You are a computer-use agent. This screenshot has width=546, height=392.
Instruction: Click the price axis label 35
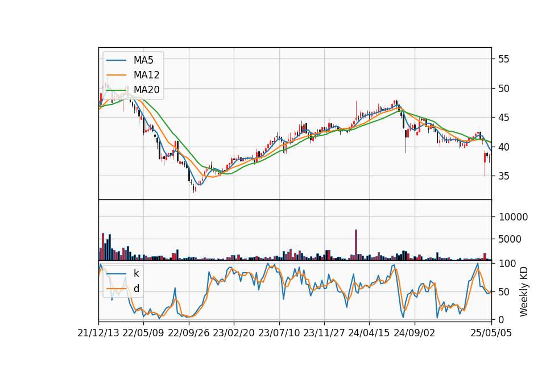504,176
